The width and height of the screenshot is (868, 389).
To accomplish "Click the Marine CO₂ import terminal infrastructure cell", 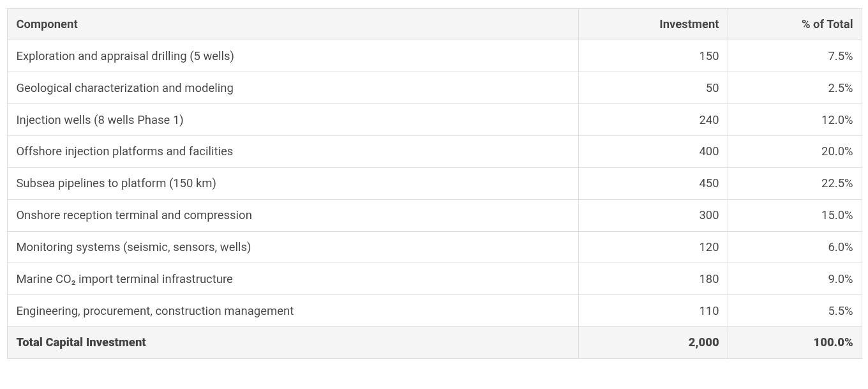I will point(124,279).
